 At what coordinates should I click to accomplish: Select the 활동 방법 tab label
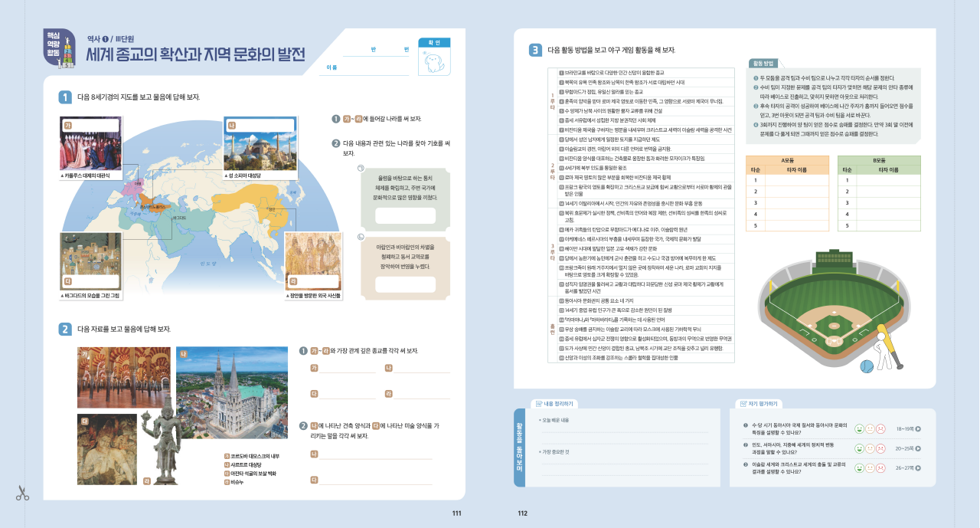click(763, 63)
